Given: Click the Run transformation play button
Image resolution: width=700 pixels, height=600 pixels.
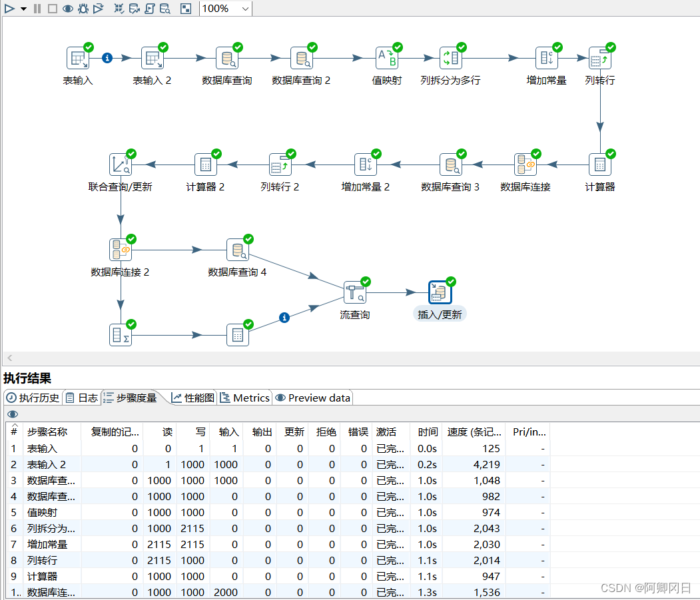Looking at the screenshot, I should coord(9,9).
